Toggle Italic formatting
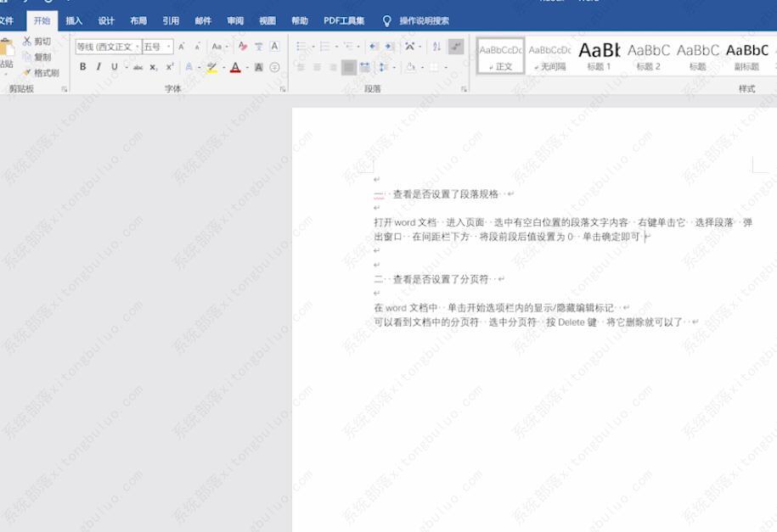777x532 pixels. coord(99,67)
